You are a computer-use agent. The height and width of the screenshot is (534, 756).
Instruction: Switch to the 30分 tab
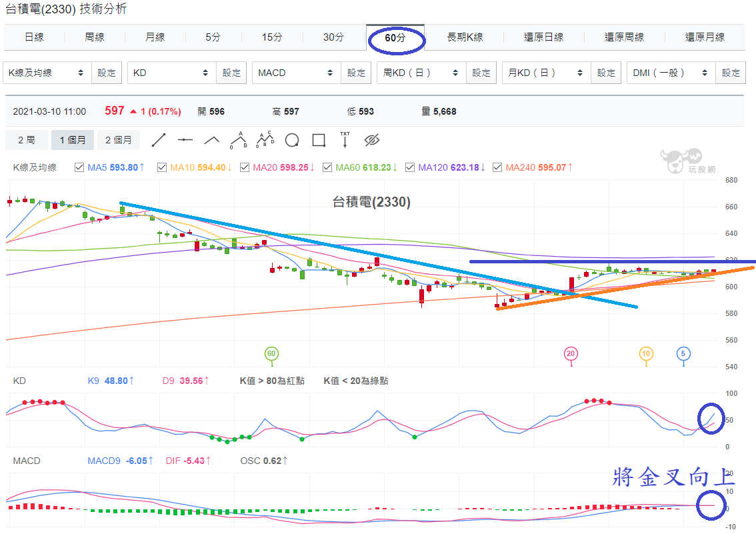pos(333,37)
